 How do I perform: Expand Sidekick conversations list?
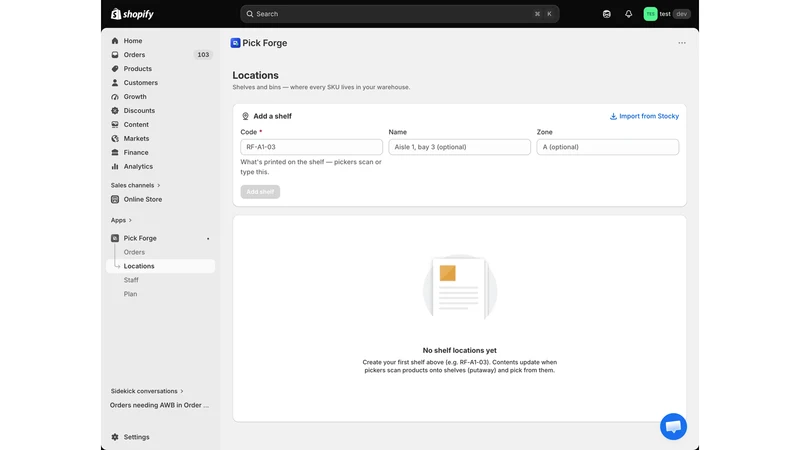[147, 391]
